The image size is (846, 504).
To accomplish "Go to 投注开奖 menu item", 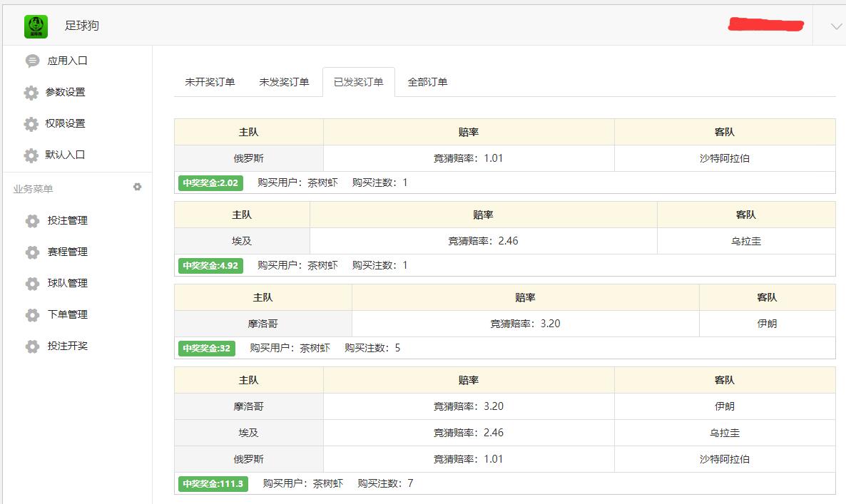I will coord(68,346).
